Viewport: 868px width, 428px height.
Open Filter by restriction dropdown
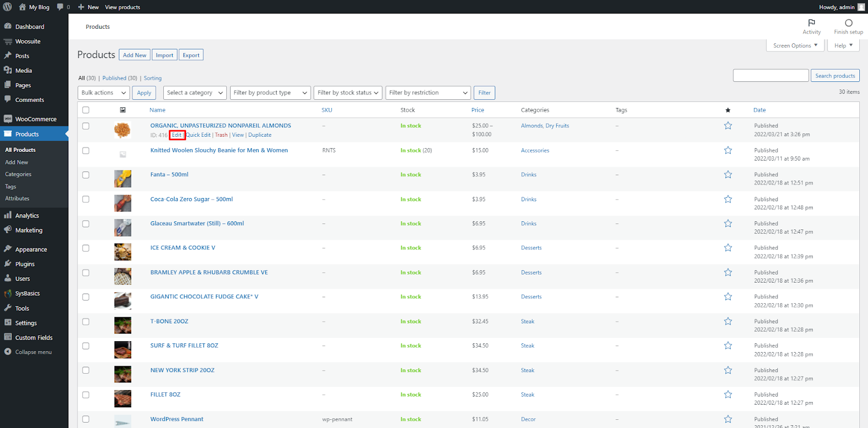[428, 93]
